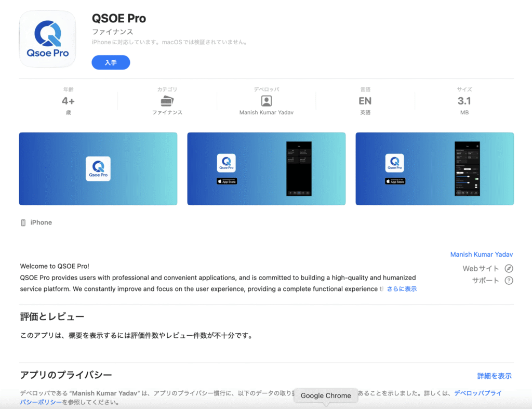Open the first screenshot with Qsoe Pro logo
Image resolution: width=532 pixels, height=409 pixels.
pos(98,169)
